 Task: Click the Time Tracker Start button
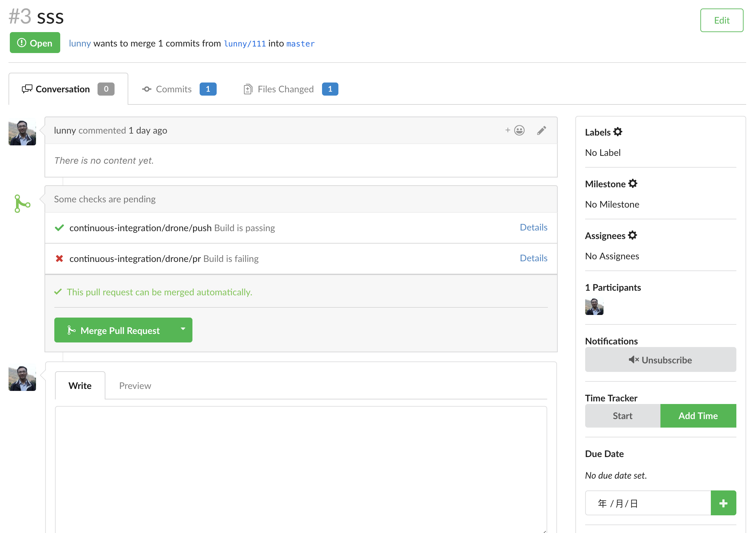click(x=622, y=415)
